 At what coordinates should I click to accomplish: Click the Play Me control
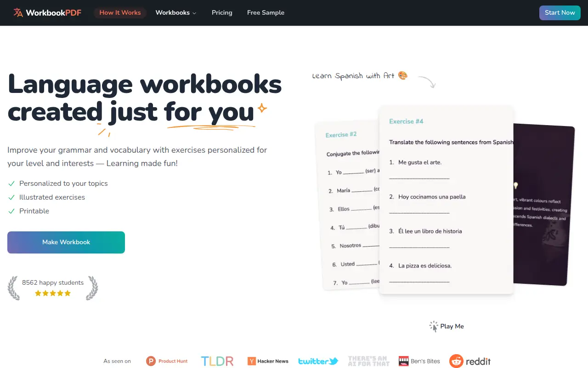tap(447, 326)
